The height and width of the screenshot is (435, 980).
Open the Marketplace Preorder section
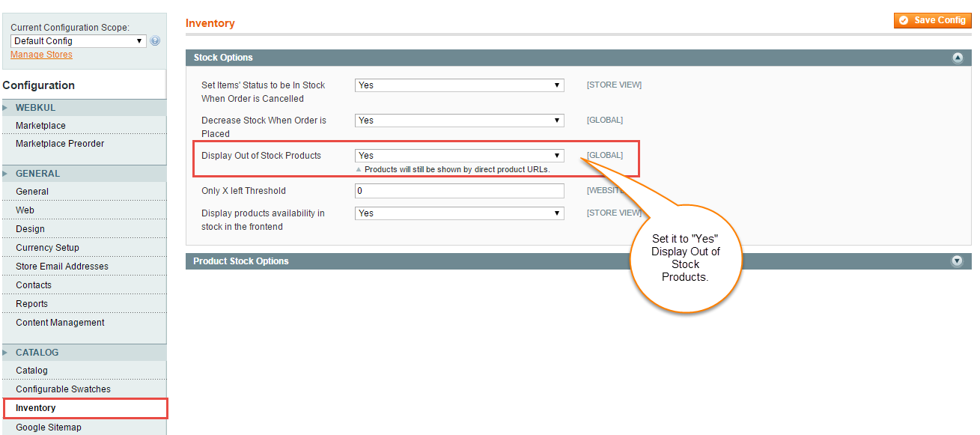[57, 143]
